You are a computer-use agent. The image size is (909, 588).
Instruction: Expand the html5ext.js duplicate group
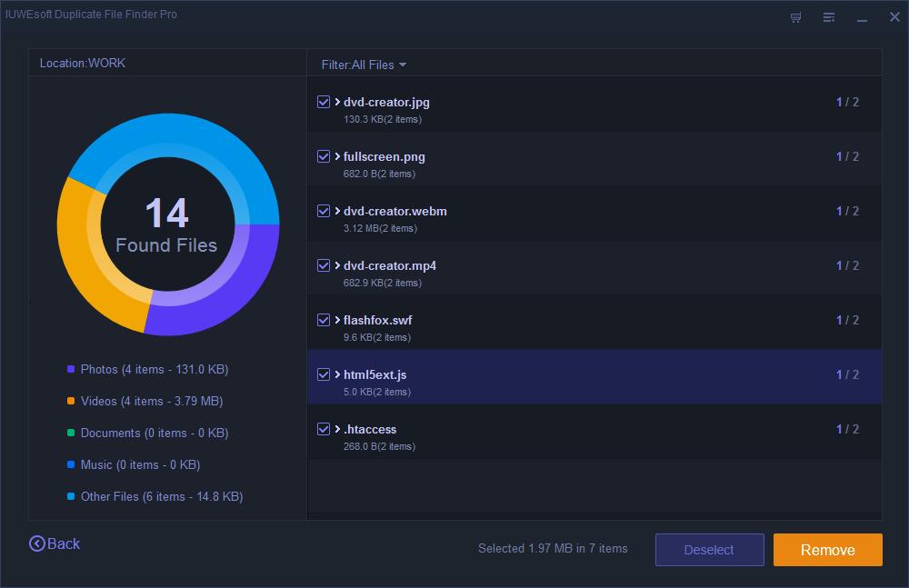click(337, 374)
